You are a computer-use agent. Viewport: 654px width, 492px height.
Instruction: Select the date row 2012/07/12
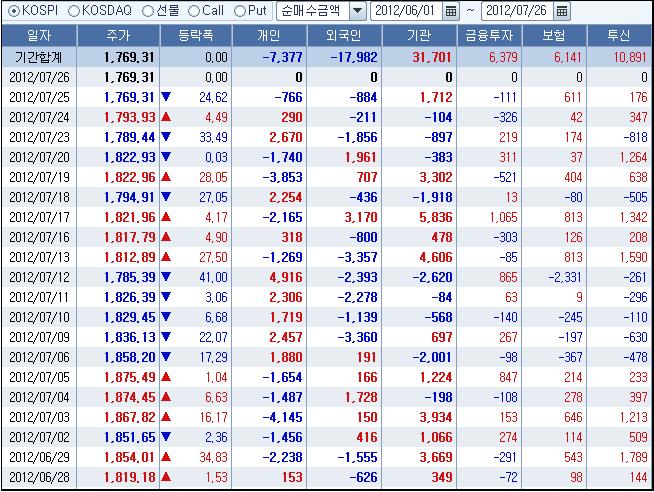[x=39, y=277]
